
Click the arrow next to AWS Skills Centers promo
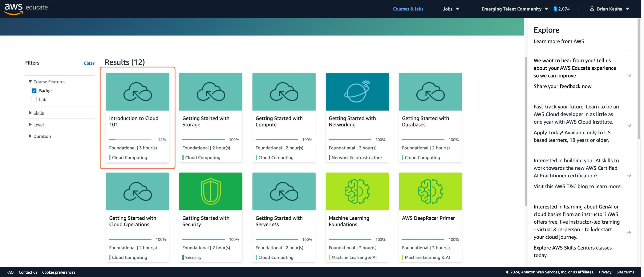[x=629, y=233]
